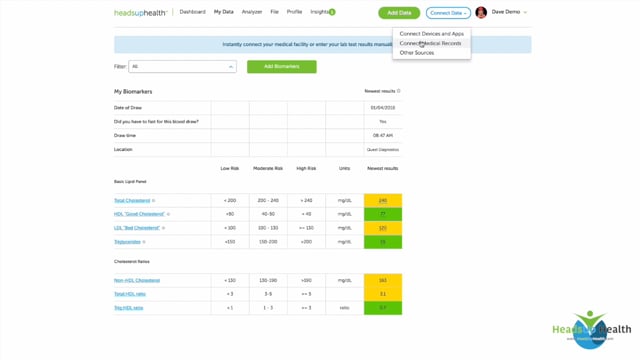The width and height of the screenshot is (640, 360).
Task: Open the Dave Demo profile avatar
Action: coord(481,13)
